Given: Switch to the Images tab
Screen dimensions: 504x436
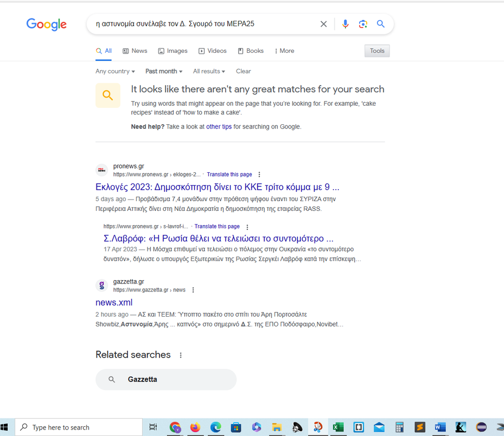Looking at the screenshot, I should pos(173,51).
